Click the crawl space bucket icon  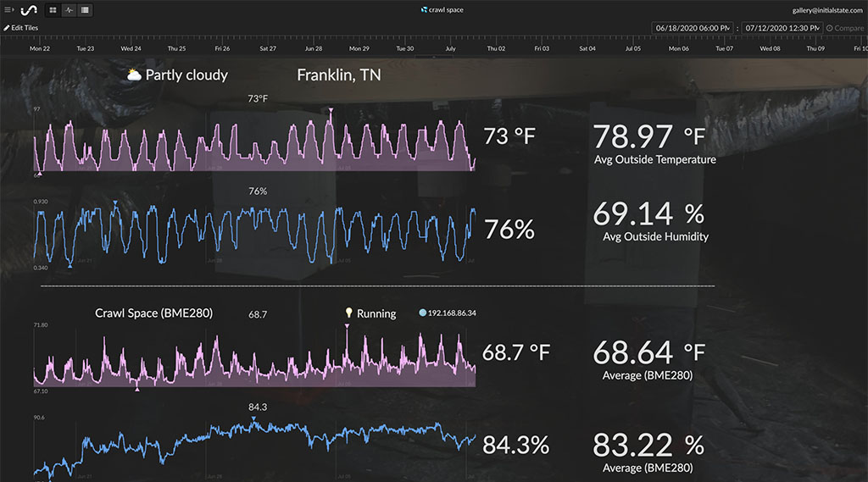tap(424, 10)
